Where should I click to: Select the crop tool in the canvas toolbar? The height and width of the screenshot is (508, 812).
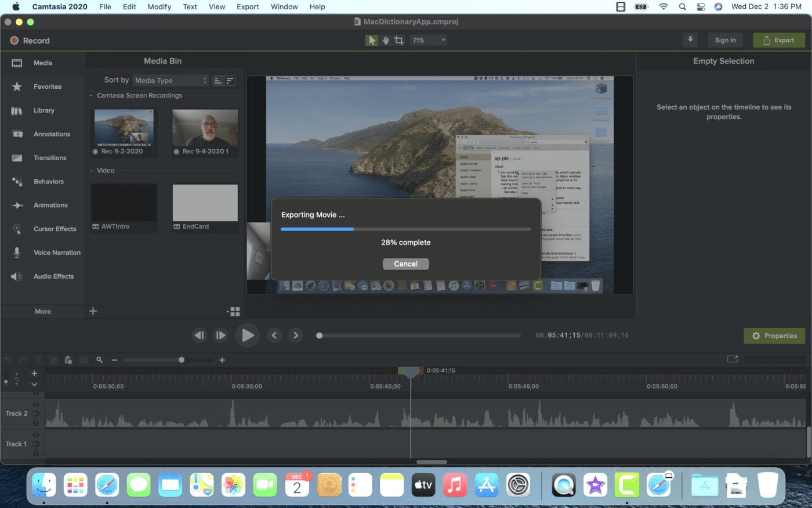point(399,40)
